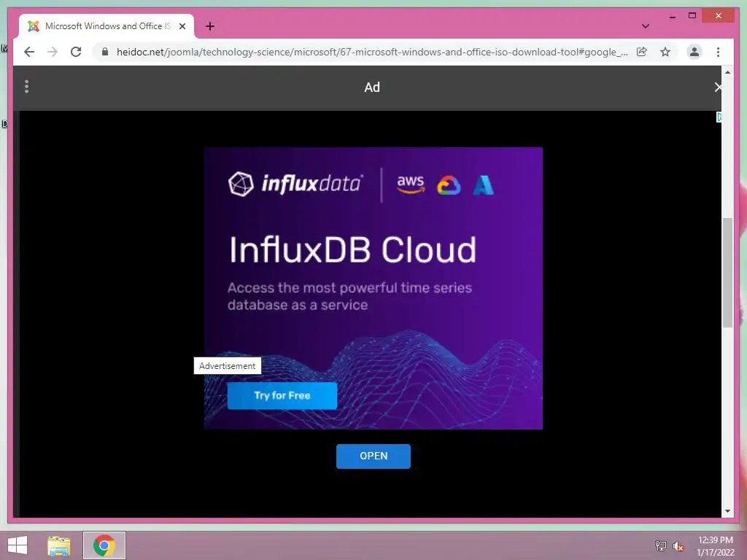Image resolution: width=747 pixels, height=560 pixels.
Task: Click the scroll down arrow
Action: (727, 511)
